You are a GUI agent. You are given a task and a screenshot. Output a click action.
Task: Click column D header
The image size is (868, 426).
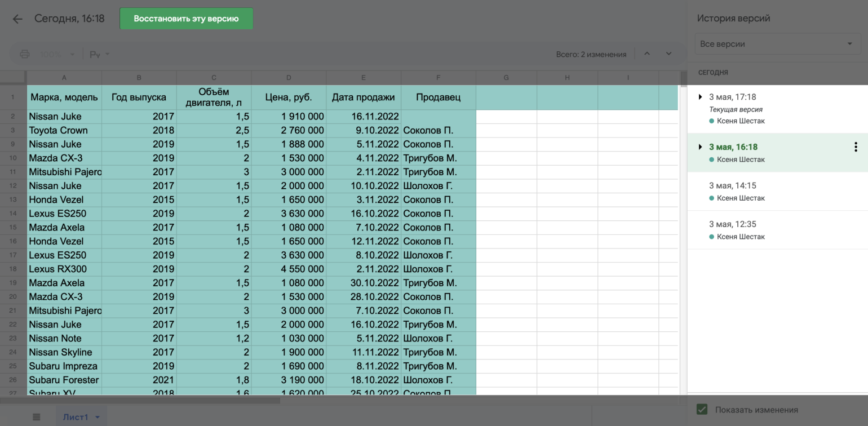click(x=289, y=78)
